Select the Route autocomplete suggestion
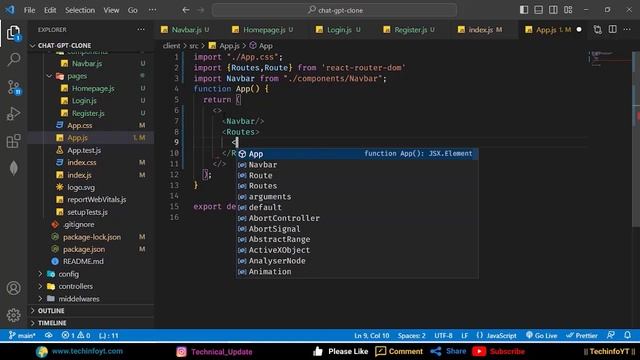The image size is (640, 360). [x=357, y=176]
